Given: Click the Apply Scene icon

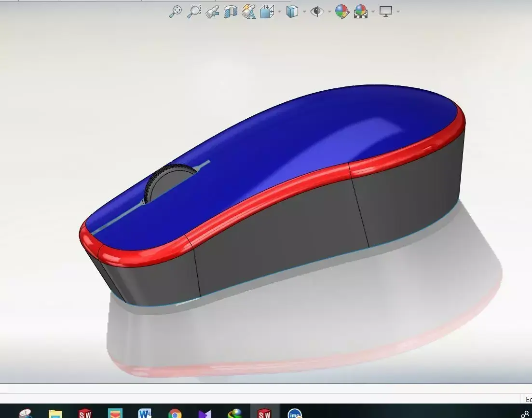Looking at the screenshot, I should 361,12.
